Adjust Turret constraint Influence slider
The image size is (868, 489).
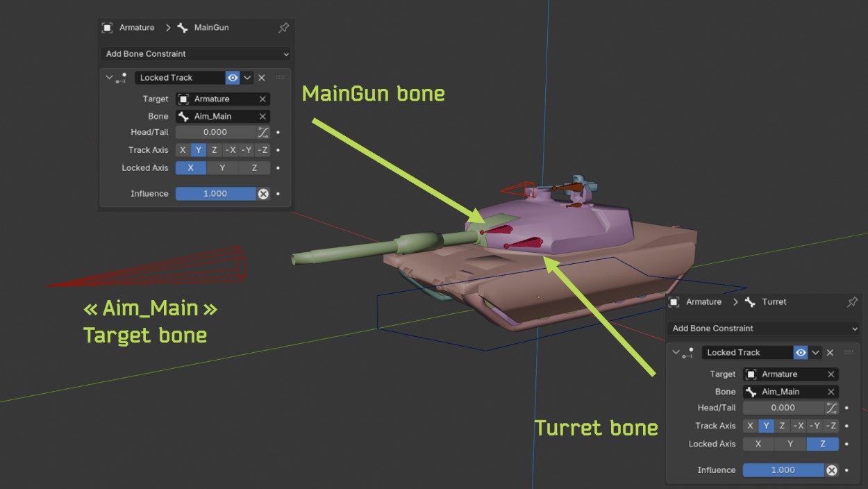(x=783, y=470)
